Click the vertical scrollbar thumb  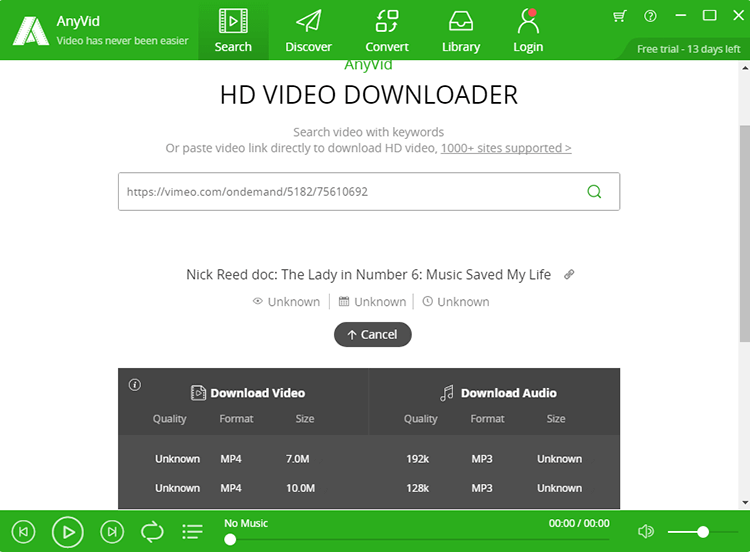(x=745, y=233)
